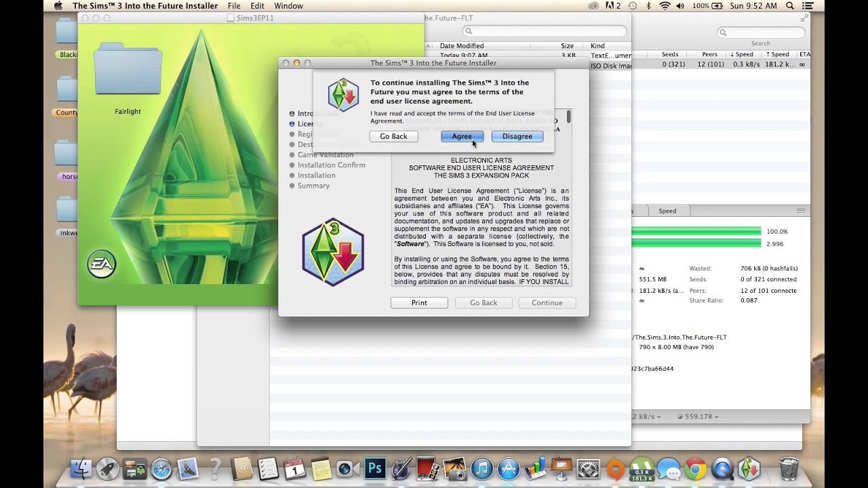
Task: Sort the Finder list by Kind
Action: [x=597, y=46]
